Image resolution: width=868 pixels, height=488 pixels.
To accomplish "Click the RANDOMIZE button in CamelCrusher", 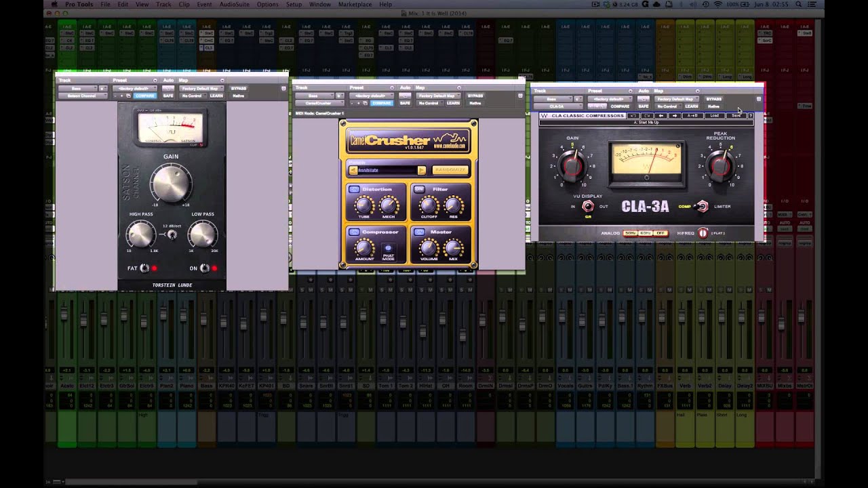I will 450,170.
